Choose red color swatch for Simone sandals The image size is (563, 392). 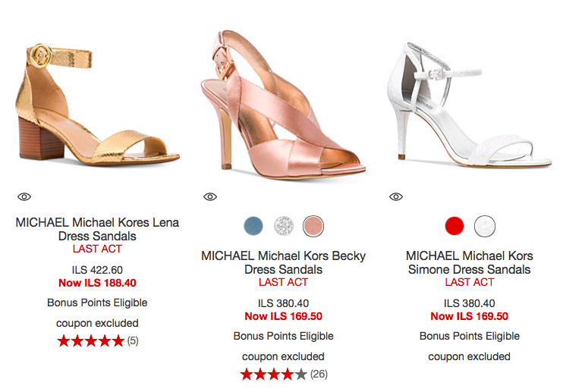pyautogui.click(x=454, y=225)
